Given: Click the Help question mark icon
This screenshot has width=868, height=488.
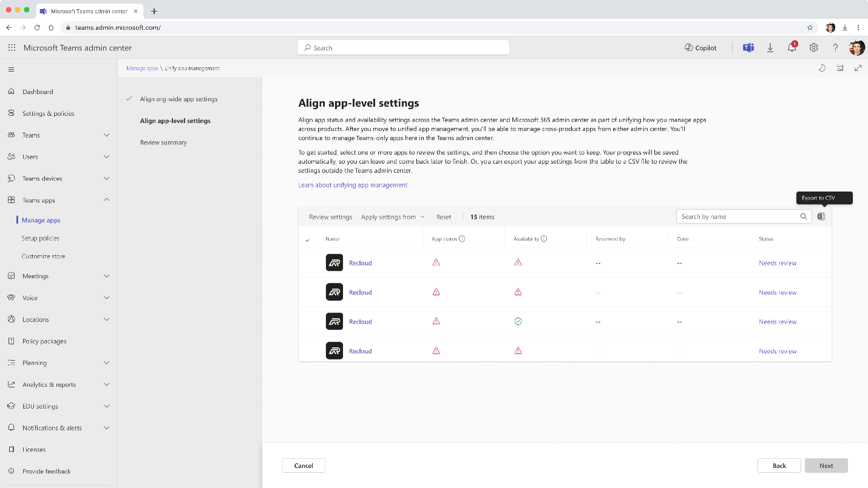Looking at the screenshot, I should point(835,48).
